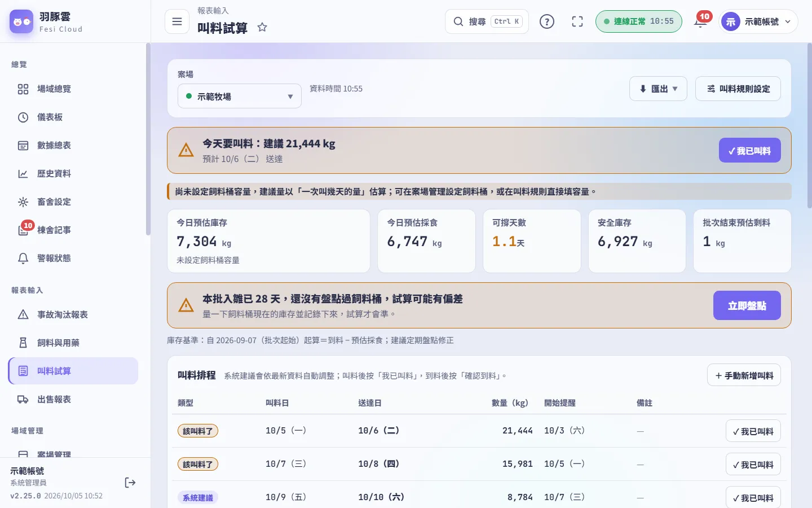Click the 系統建議 tag on the 10/9 row
Screen dimensions: 812x508
pyautogui.click(x=198, y=497)
